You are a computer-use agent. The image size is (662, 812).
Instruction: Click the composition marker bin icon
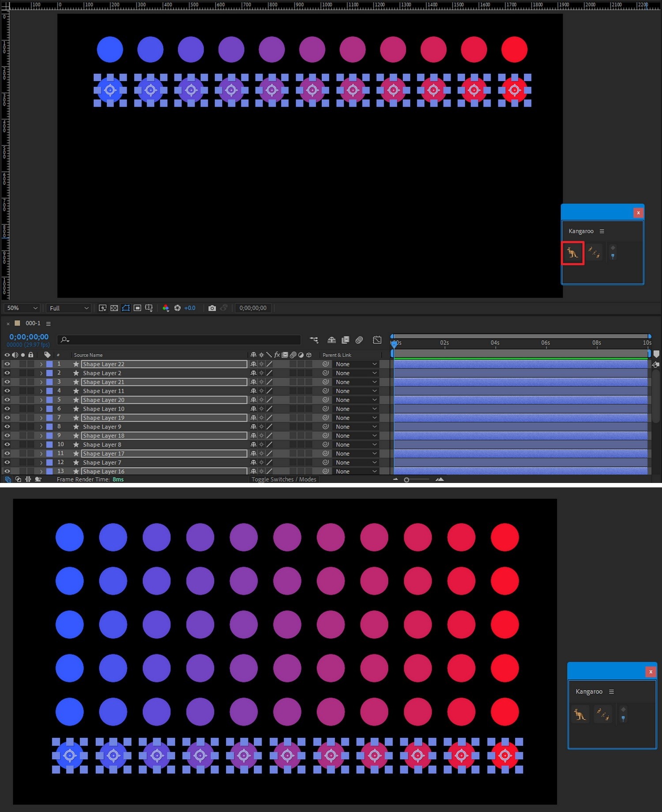coord(656,354)
